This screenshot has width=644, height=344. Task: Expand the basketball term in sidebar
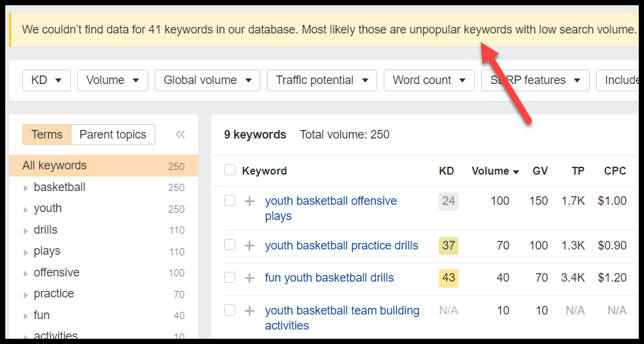(x=26, y=188)
